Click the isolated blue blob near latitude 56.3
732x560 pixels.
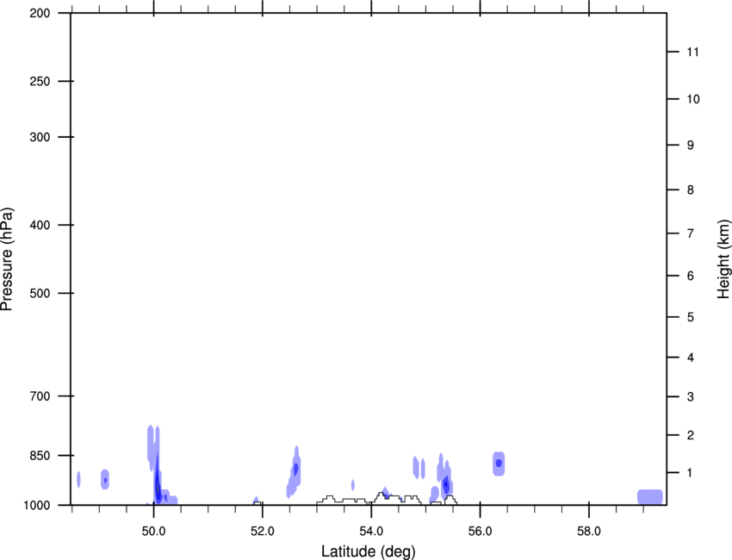[x=499, y=464]
